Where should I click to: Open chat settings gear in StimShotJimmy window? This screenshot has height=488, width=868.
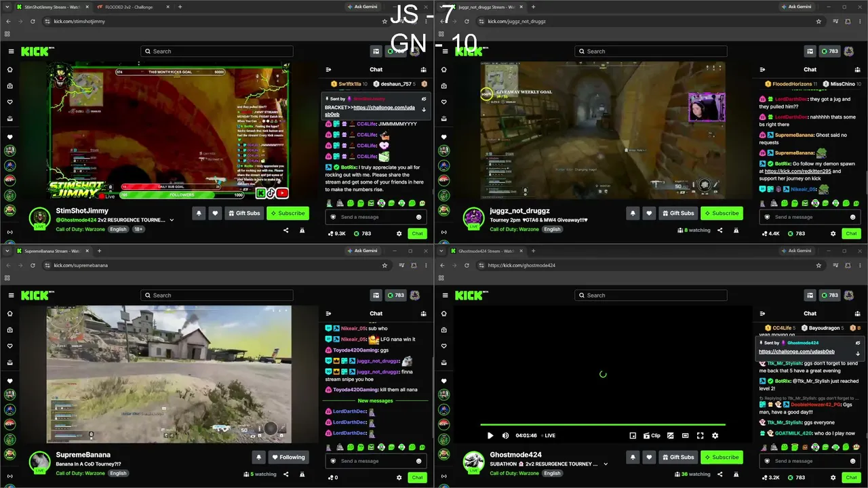coord(399,233)
